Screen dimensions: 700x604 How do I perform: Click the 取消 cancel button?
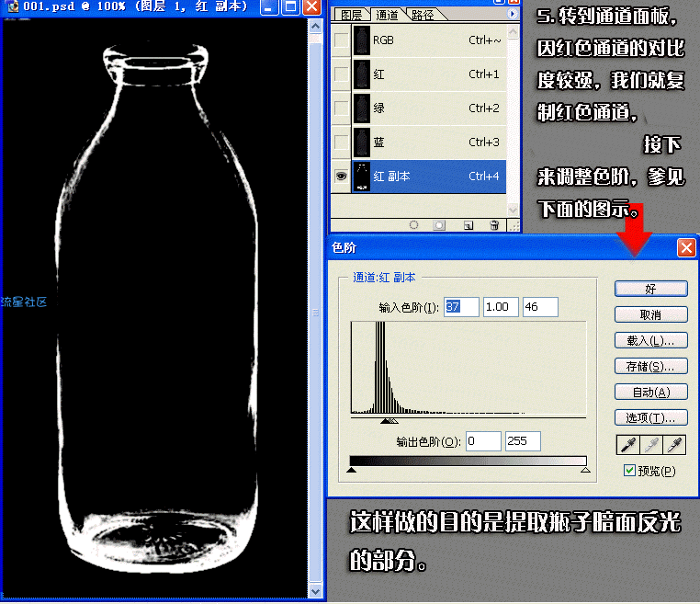651,315
